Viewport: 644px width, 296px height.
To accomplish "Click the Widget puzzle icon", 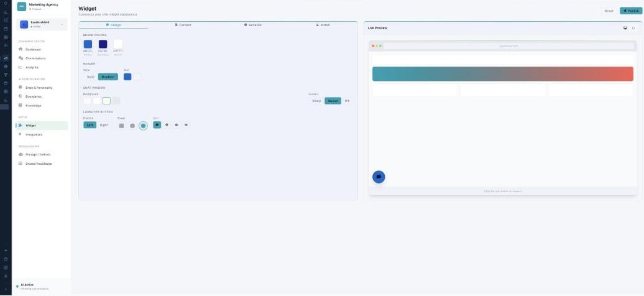I will [x=21, y=126].
